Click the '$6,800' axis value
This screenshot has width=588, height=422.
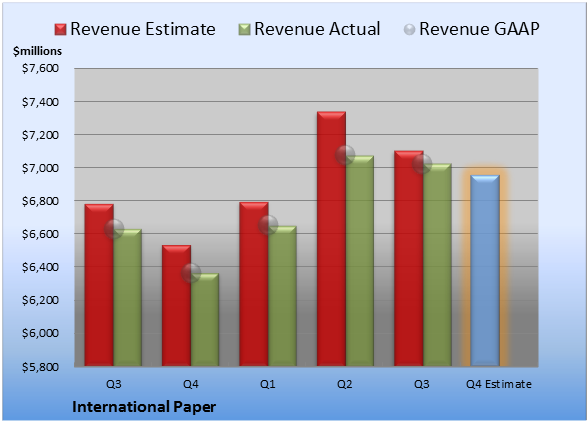[40, 201]
